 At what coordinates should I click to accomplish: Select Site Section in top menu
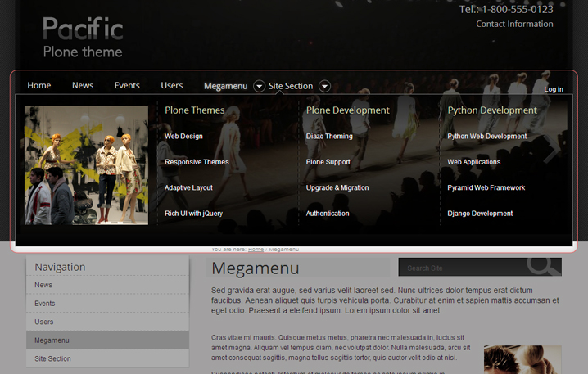(291, 86)
